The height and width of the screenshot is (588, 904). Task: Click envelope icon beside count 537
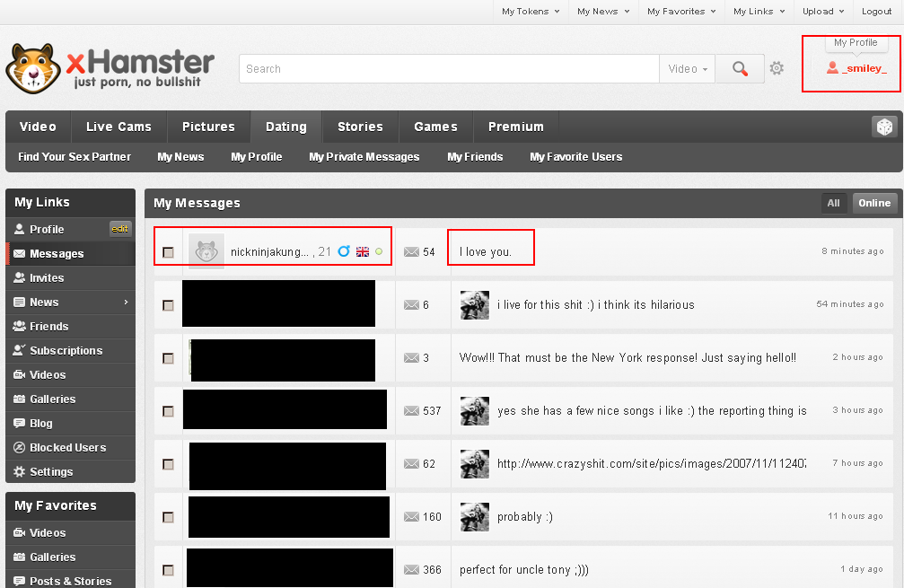click(411, 411)
